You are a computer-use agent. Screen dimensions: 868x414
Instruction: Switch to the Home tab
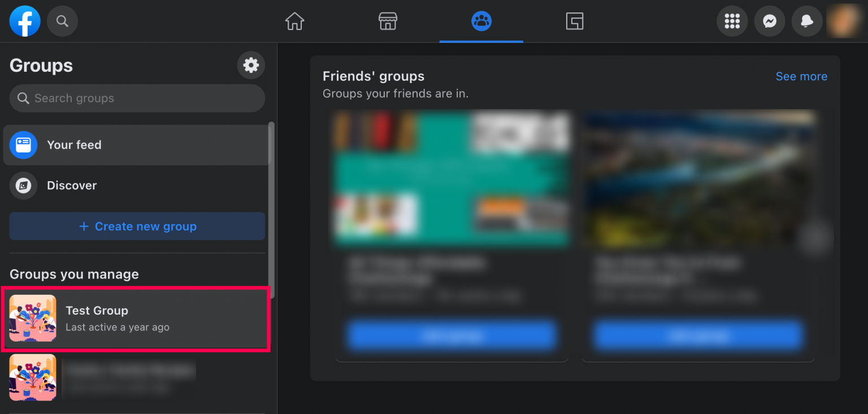click(294, 21)
